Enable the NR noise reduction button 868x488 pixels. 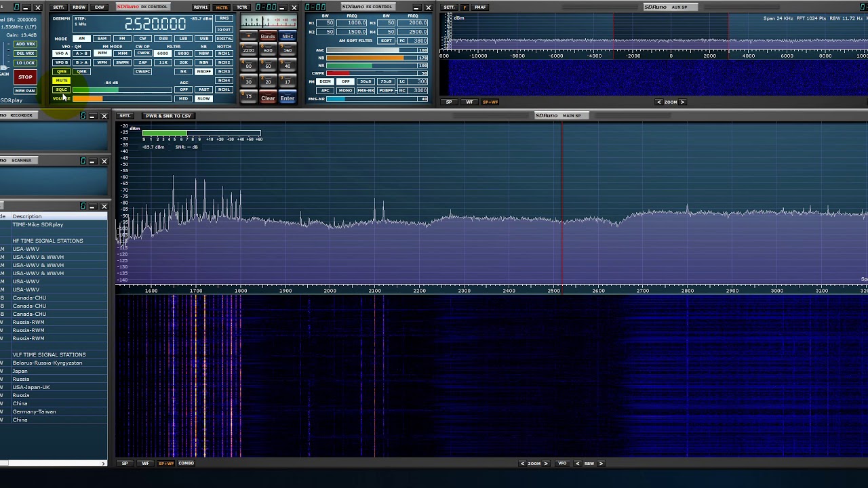[183, 71]
